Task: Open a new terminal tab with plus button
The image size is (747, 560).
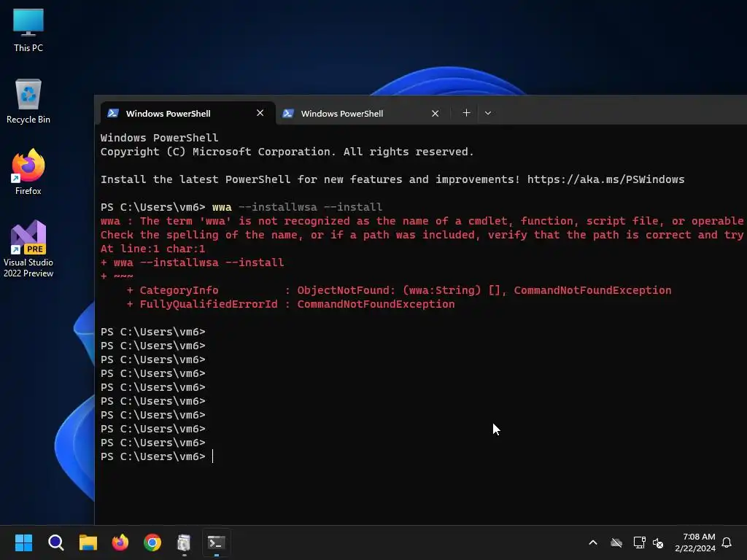Action: (x=466, y=113)
